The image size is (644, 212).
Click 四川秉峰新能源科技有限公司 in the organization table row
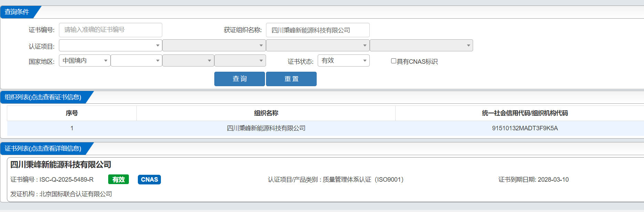click(266, 128)
